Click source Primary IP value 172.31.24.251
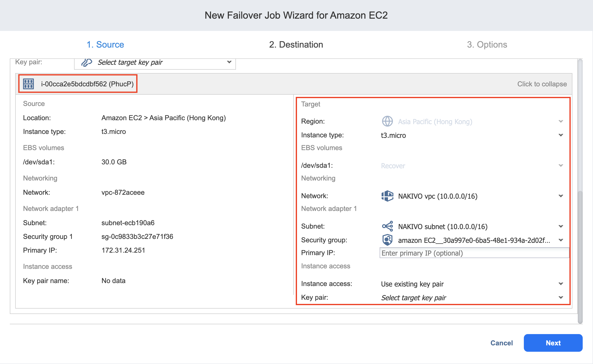The image size is (593, 364). click(x=123, y=250)
